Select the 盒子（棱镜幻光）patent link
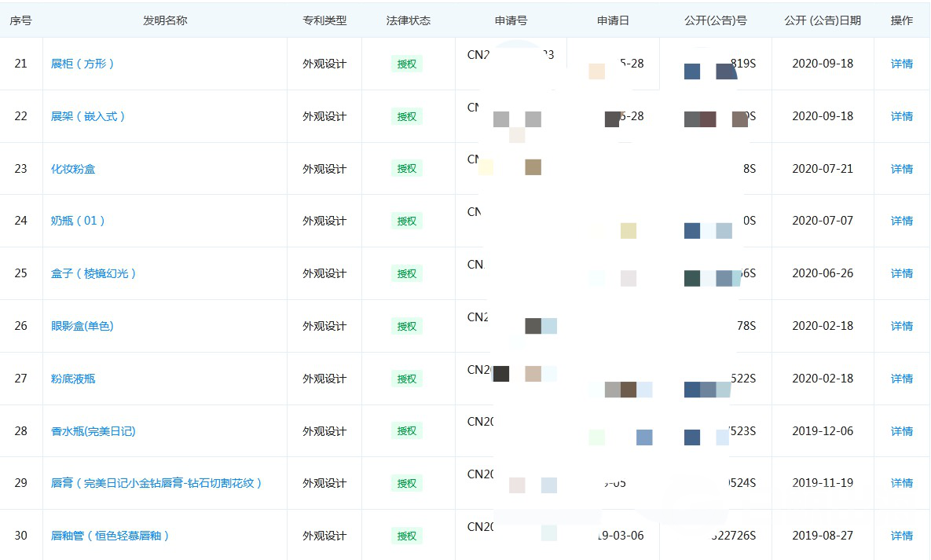The image size is (931, 560). click(x=93, y=273)
